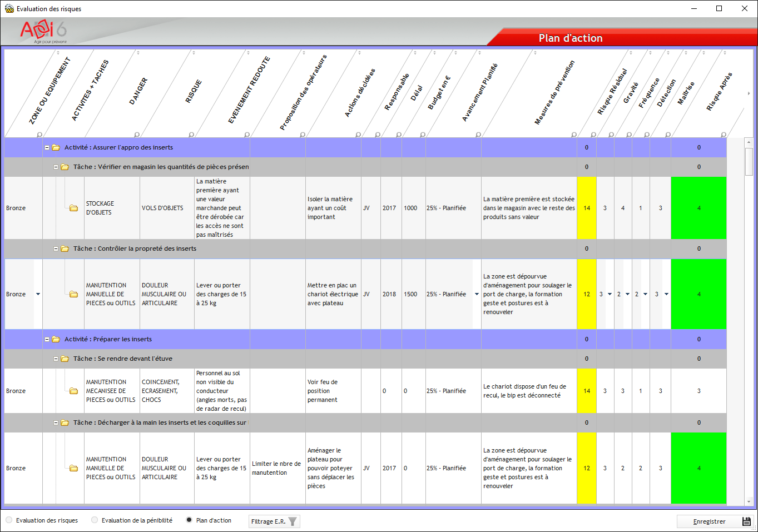Click search magnifier of Proposition des opérateurs column
The image size is (758, 532).
point(303,135)
